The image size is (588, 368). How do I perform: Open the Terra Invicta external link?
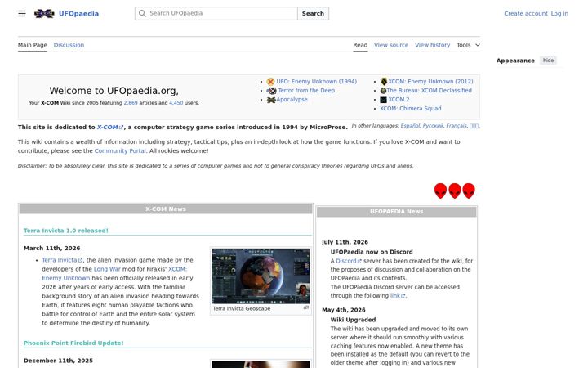(62, 260)
